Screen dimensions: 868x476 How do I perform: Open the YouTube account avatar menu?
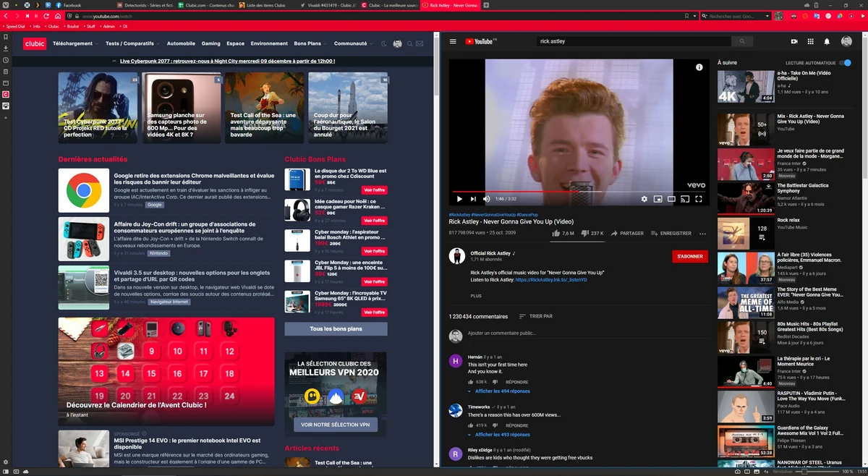[846, 41]
